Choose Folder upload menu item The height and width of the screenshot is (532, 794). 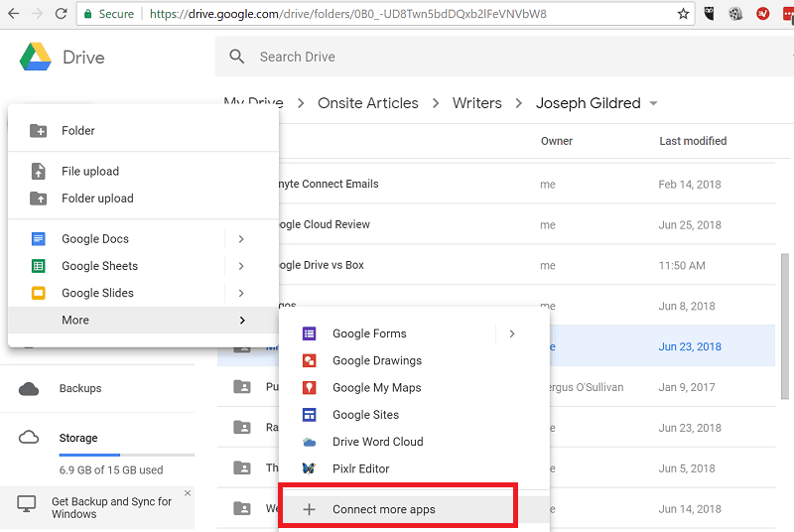click(143, 198)
